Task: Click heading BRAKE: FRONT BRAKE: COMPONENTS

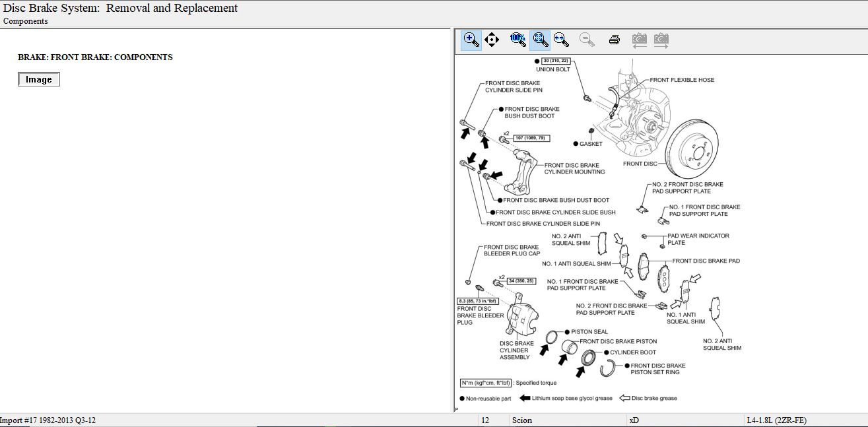Action: pos(95,57)
